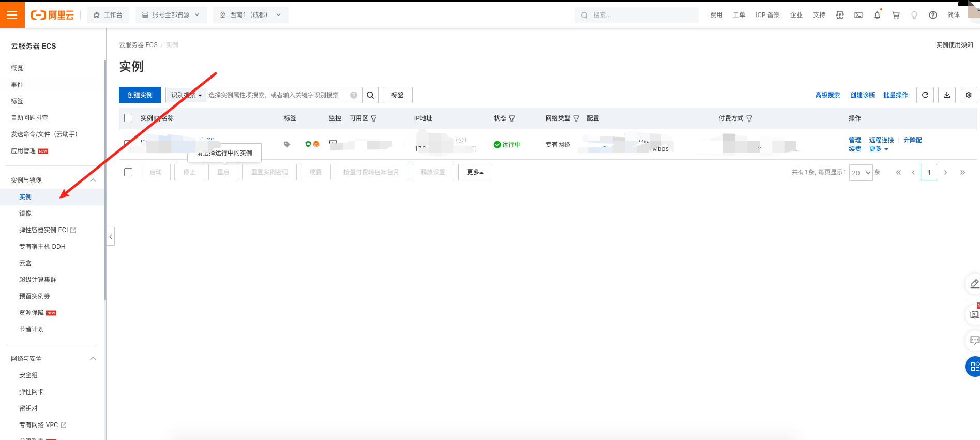Filter by availability zone funnel icon
The width and height of the screenshot is (980, 440).
(x=374, y=118)
